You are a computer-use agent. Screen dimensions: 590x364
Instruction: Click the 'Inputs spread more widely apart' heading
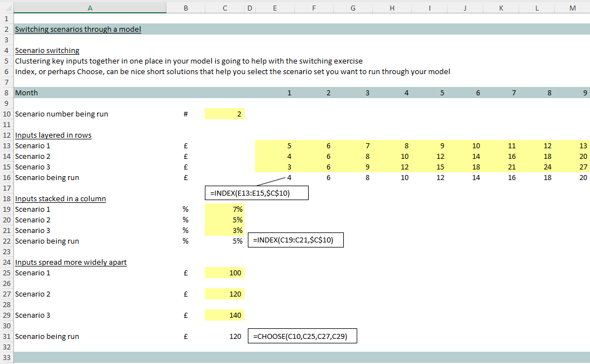[71, 263]
